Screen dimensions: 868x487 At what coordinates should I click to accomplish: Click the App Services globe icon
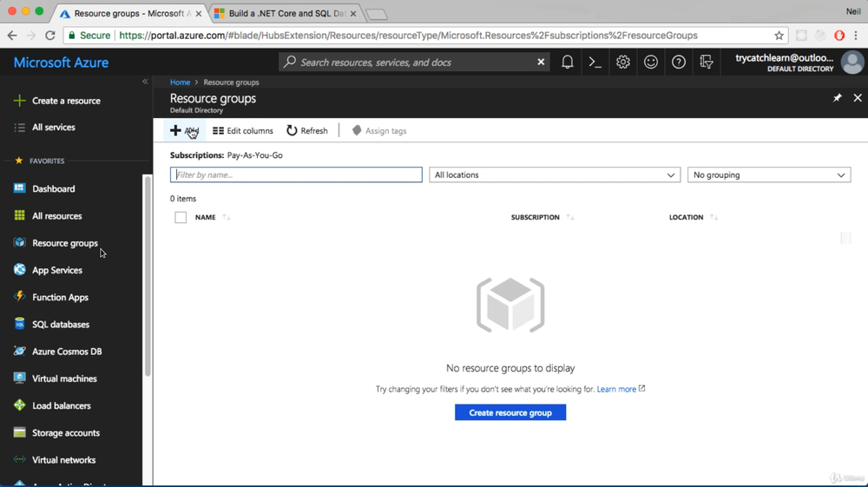[19, 269]
